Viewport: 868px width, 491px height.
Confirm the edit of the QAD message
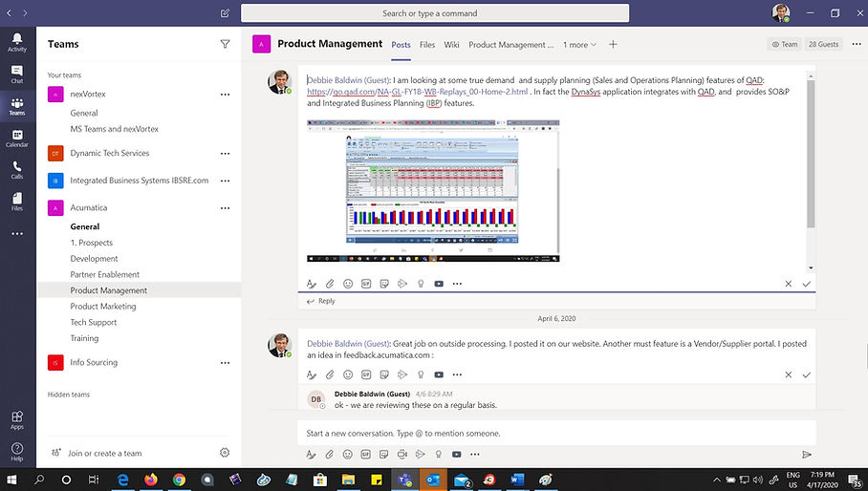[807, 284]
